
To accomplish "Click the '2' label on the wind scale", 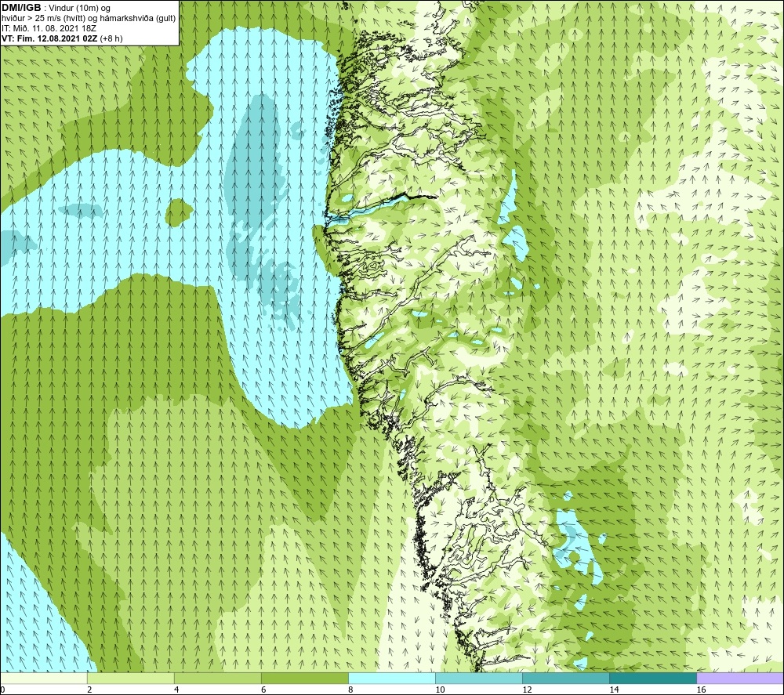I will click(x=89, y=690).
